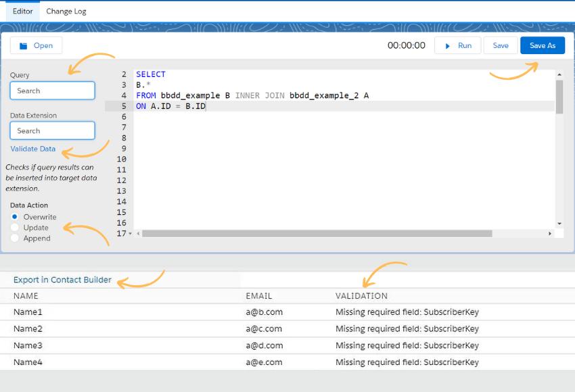Click the Validate Data link
Screen dimensions: 575x392
[33, 149]
